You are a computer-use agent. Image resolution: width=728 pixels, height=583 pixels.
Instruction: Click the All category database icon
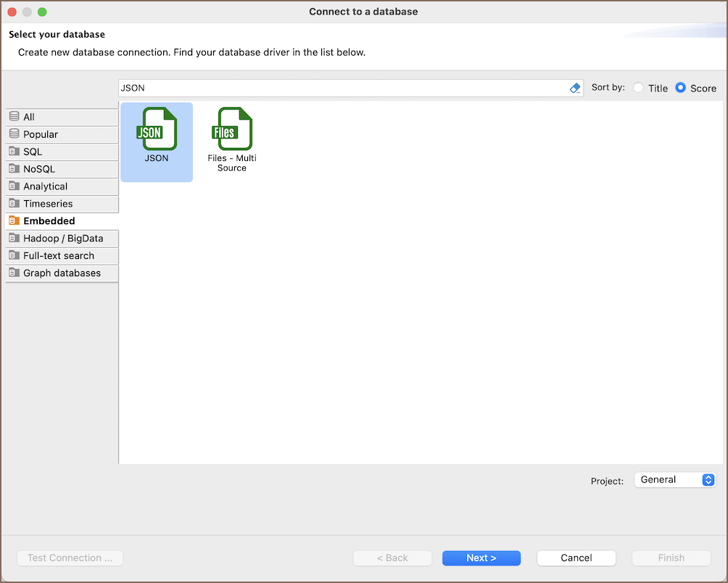pos(15,117)
